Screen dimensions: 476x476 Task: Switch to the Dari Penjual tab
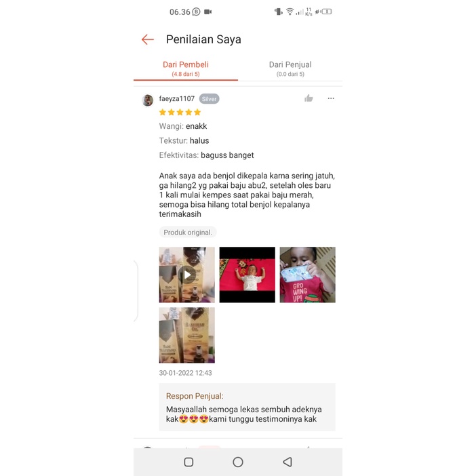(290, 69)
